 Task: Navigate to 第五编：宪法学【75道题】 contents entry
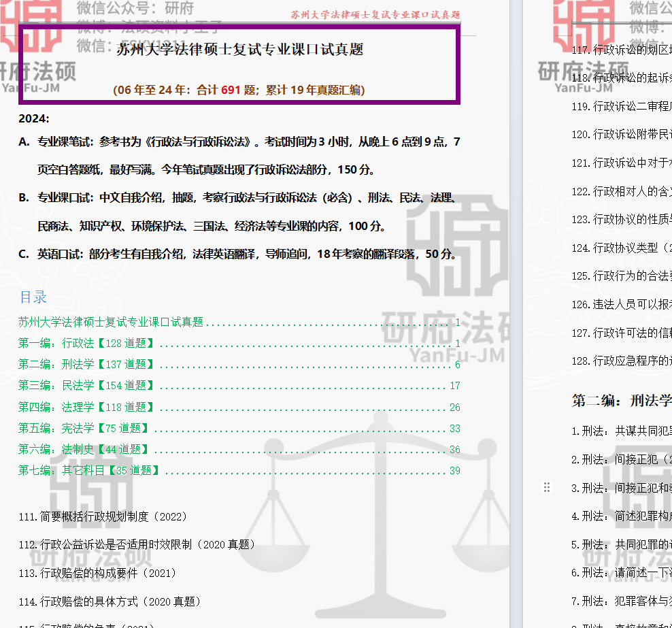(x=239, y=428)
